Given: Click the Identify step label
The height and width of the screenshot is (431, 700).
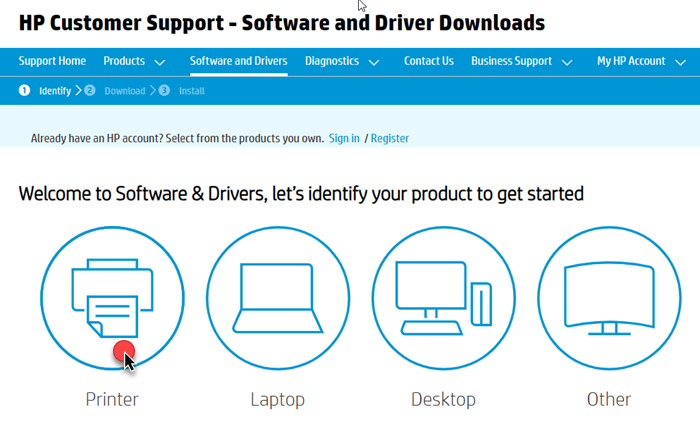Looking at the screenshot, I should click(x=55, y=91).
